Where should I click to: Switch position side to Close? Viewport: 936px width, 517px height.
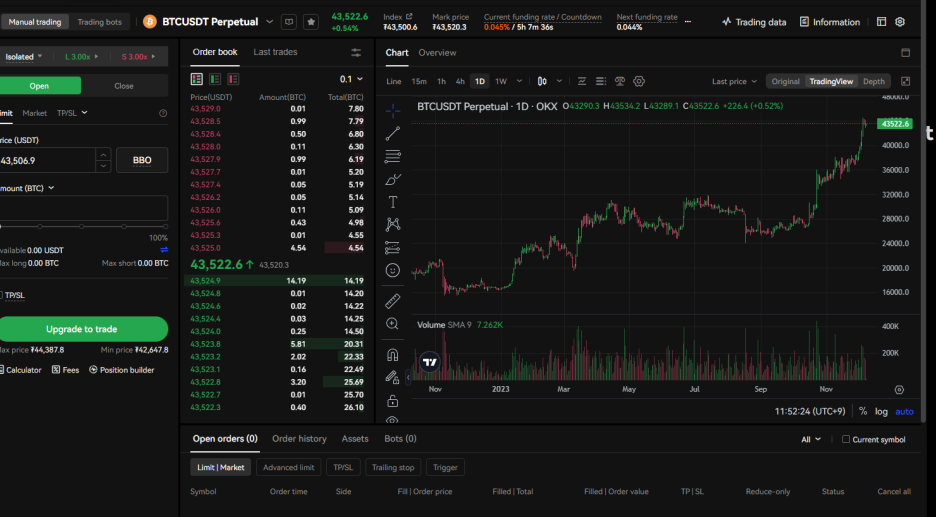(124, 86)
